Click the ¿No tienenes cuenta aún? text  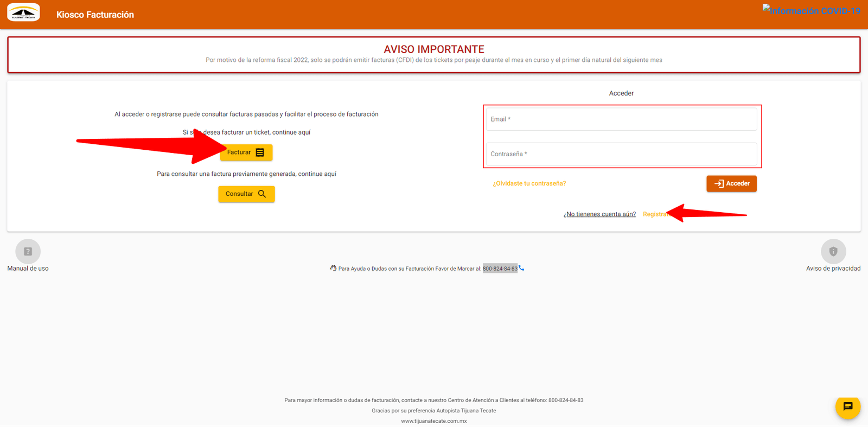[599, 214]
